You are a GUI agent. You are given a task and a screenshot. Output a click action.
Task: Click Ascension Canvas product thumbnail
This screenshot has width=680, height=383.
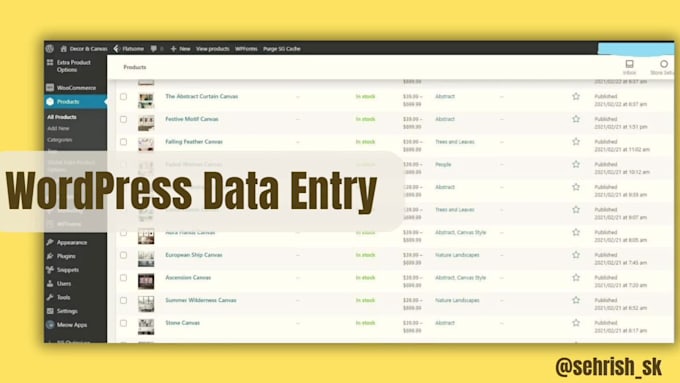point(146,281)
